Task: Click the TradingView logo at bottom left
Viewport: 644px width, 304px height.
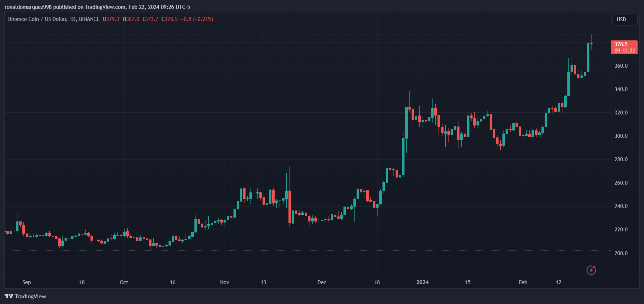Action: point(26,296)
